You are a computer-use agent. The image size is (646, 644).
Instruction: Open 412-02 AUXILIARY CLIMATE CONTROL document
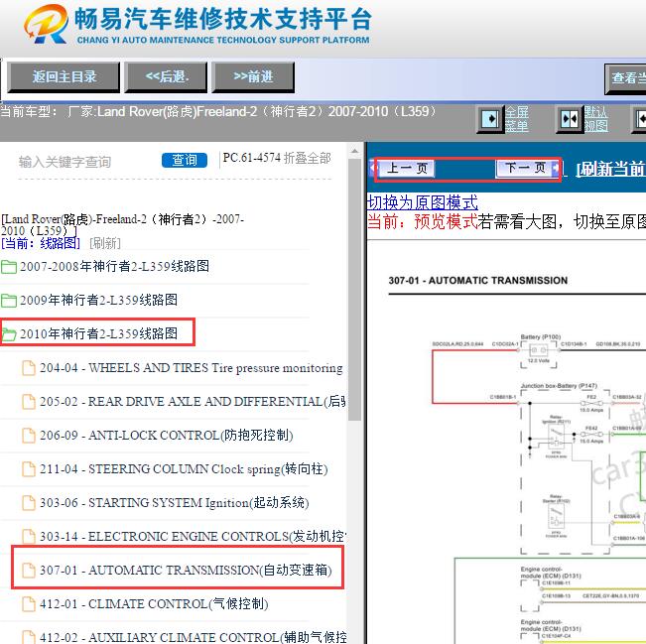pyautogui.click(x=193, y=637)
